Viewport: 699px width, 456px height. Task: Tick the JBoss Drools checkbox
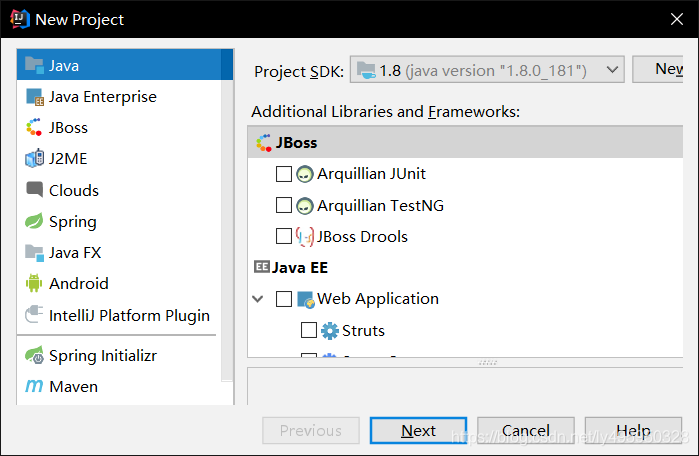[284, 236]
